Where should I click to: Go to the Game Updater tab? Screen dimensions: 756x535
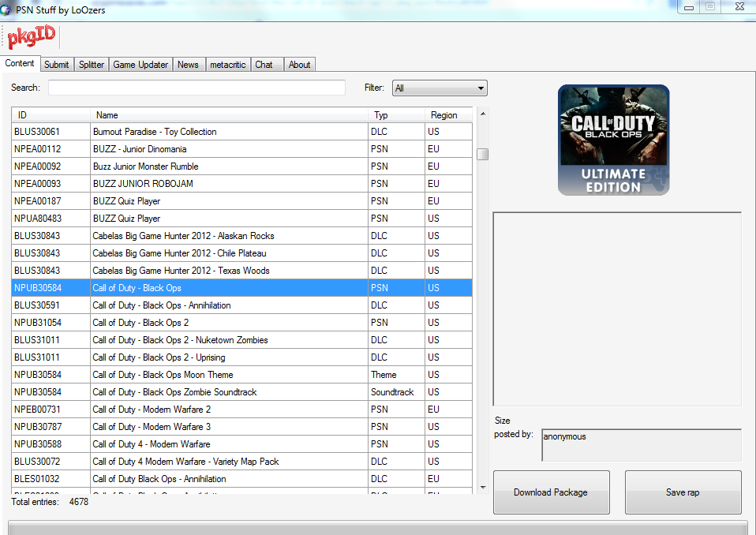140,65
